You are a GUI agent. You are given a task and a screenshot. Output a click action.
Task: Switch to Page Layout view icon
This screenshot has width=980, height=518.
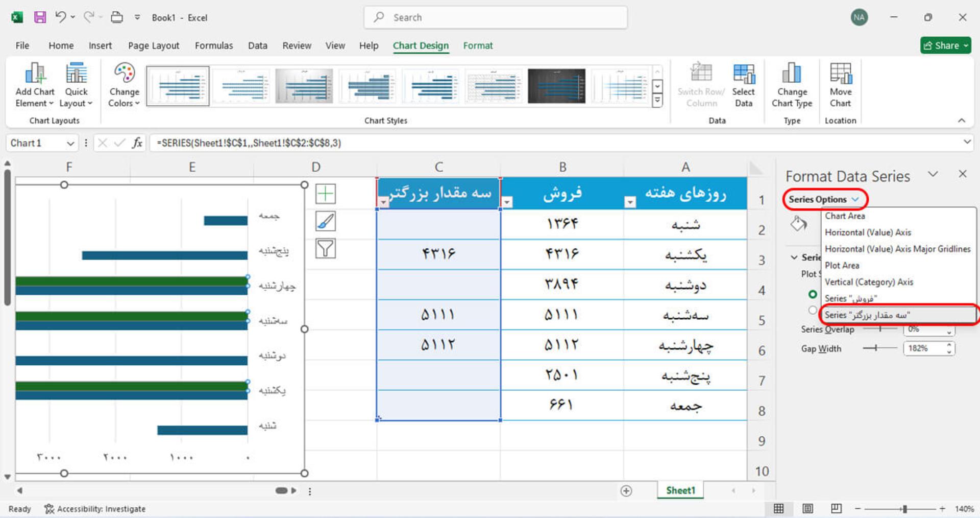[807, 509]
